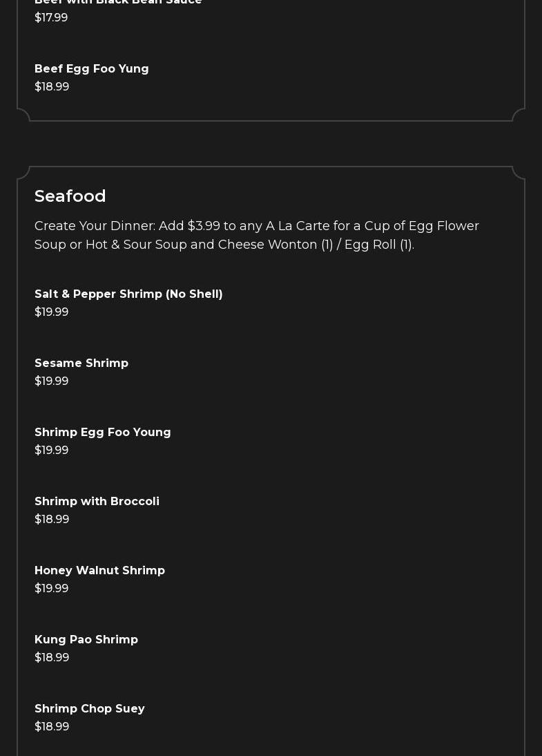The image size is (542, 756).
Task: Click the price below Sesame Shrimp
Action: (52, 381)
